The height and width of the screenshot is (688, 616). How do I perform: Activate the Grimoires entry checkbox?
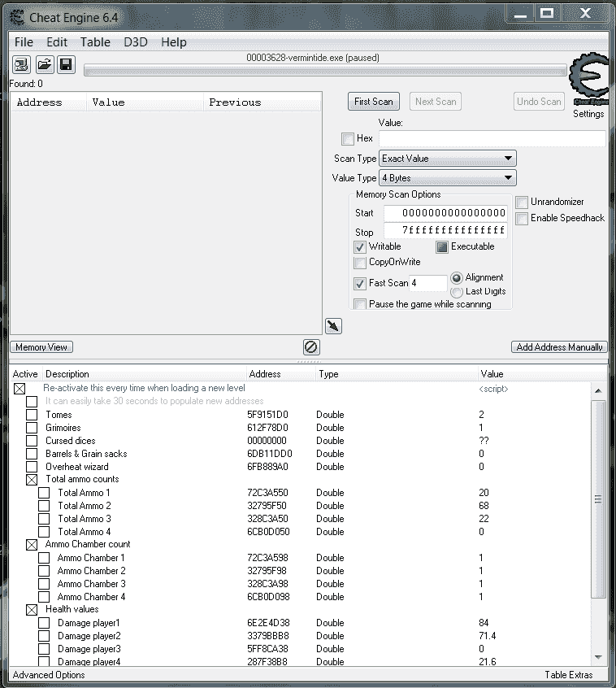coord(32,428)
